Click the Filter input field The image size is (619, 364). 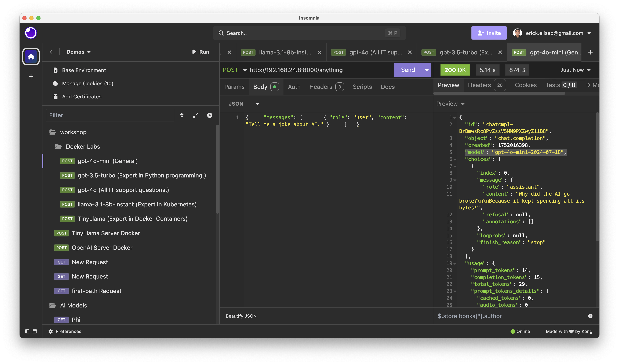click(110, 115)
